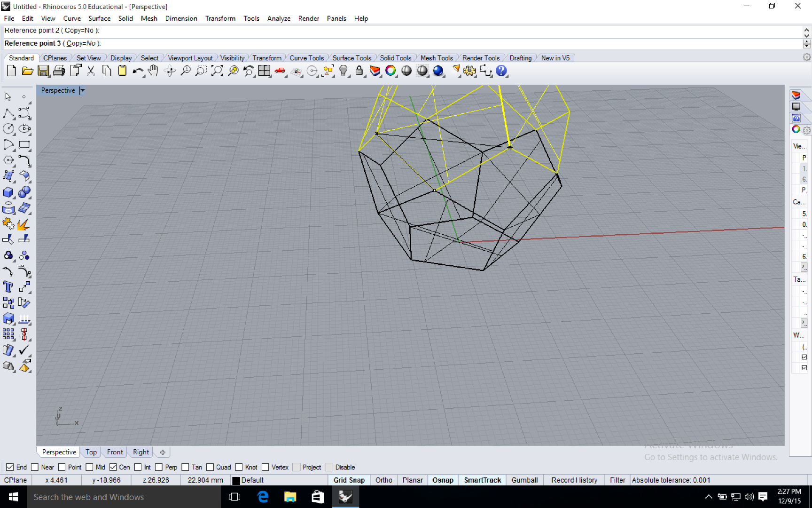The width and height of the screenshot is (812, 508).
Task: Select the Circle tool in left sidebar
Action: [x=8, y=128]
